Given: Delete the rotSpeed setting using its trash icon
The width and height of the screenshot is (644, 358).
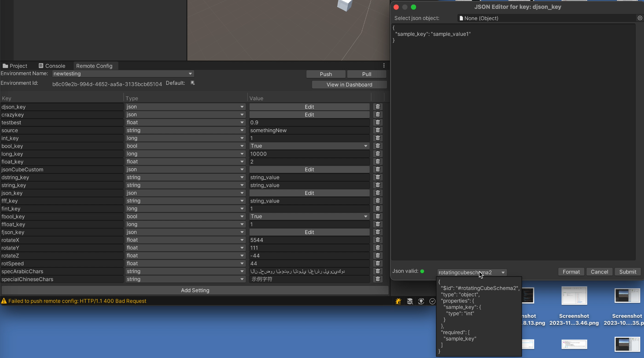Looking at the screenshot, I should coord(378,263).
